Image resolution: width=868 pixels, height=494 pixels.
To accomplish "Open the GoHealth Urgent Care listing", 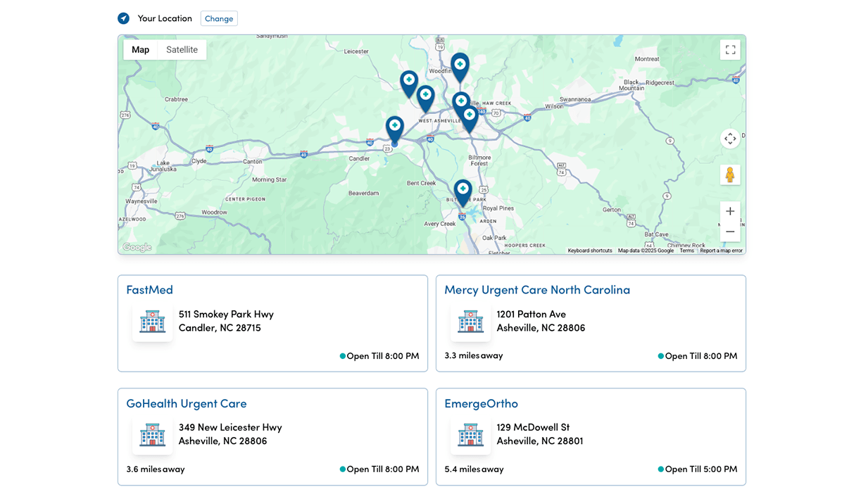I will click(x=187, y=403).
